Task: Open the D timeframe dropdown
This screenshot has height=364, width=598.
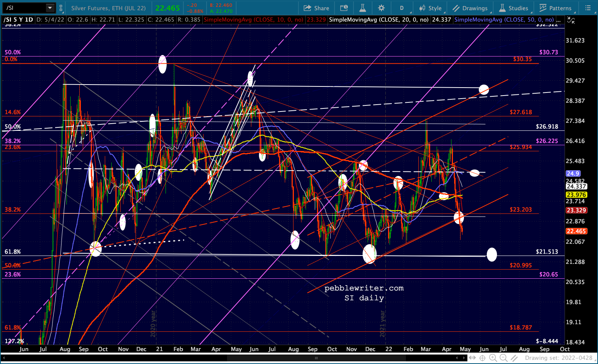Action: click(402, 8)
